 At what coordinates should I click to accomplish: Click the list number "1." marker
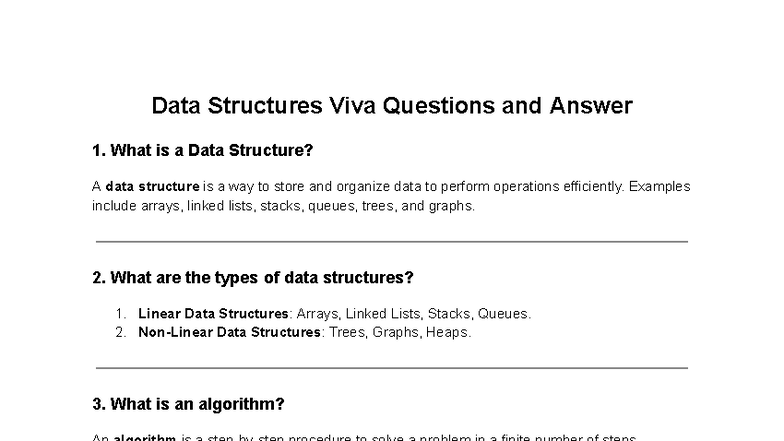pos(122,313)
